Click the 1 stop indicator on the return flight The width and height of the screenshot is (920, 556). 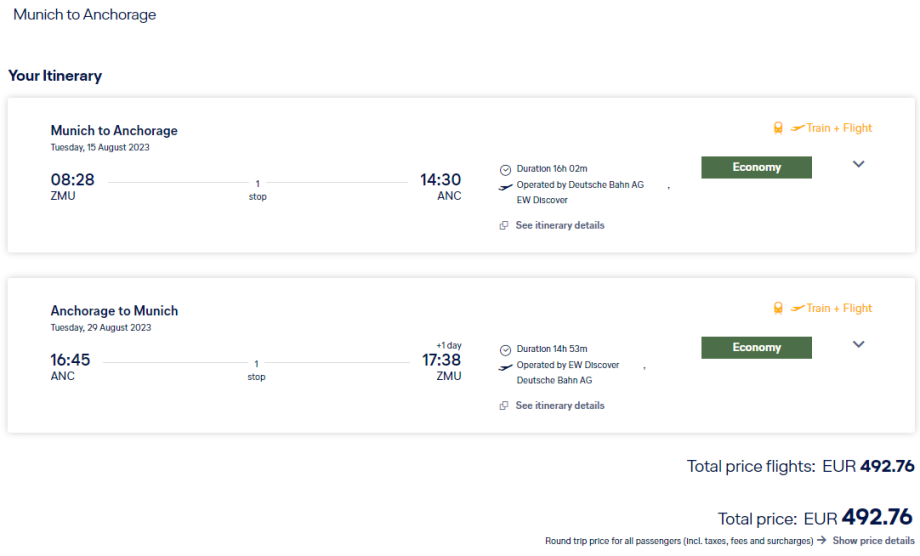point(257,370)
